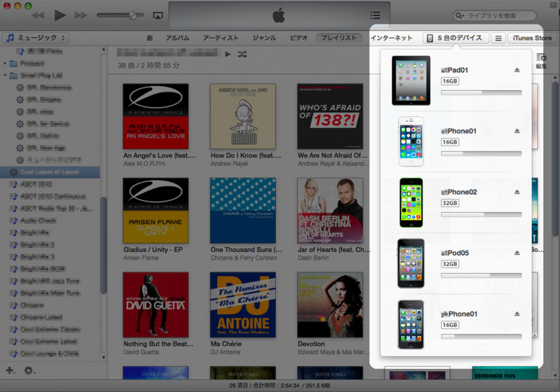This screenshot has width=560, height=392.
Task: Eject the Pod05 device
Action: [517, 253]
